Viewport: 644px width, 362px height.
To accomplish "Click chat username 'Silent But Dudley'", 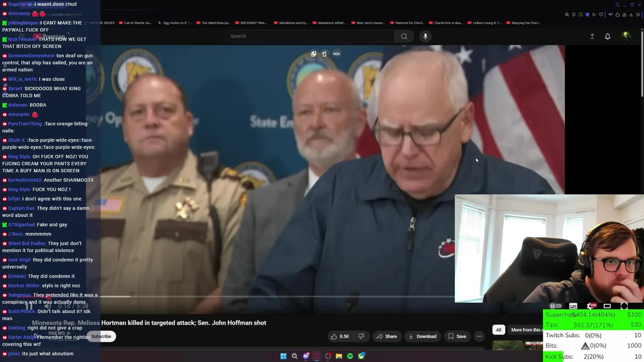I will [x=27, y=243].
